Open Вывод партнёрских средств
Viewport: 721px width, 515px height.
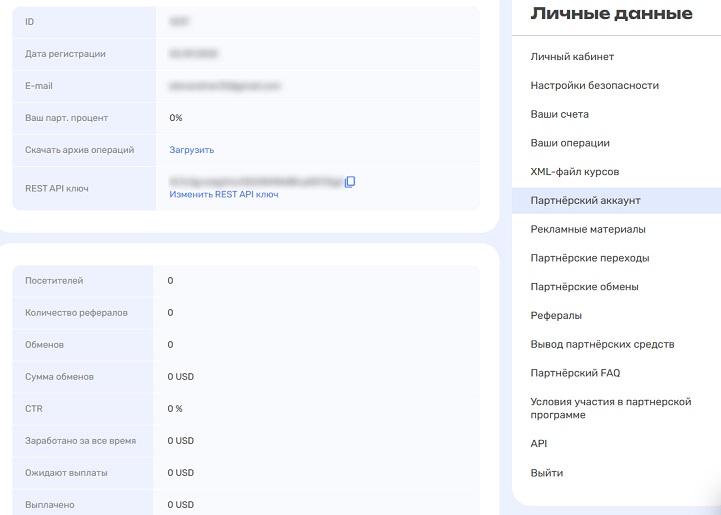point(602,344)
